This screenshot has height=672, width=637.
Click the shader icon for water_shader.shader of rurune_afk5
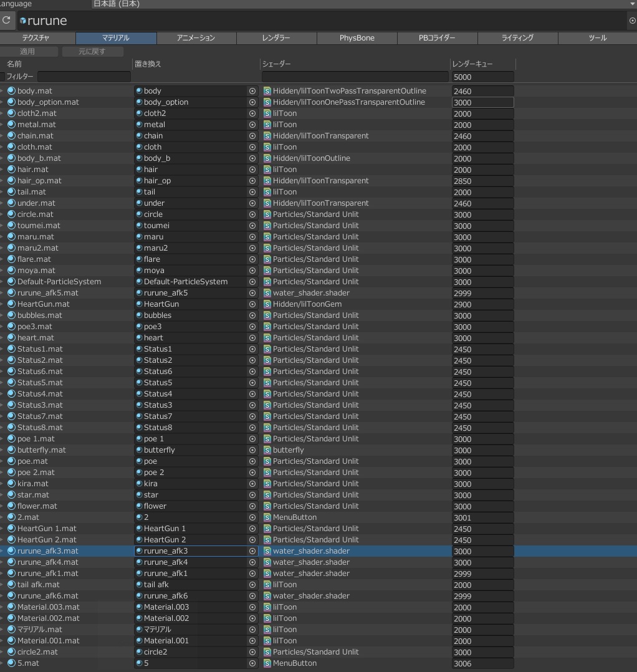pyautogui.click(x=267, y=293)
